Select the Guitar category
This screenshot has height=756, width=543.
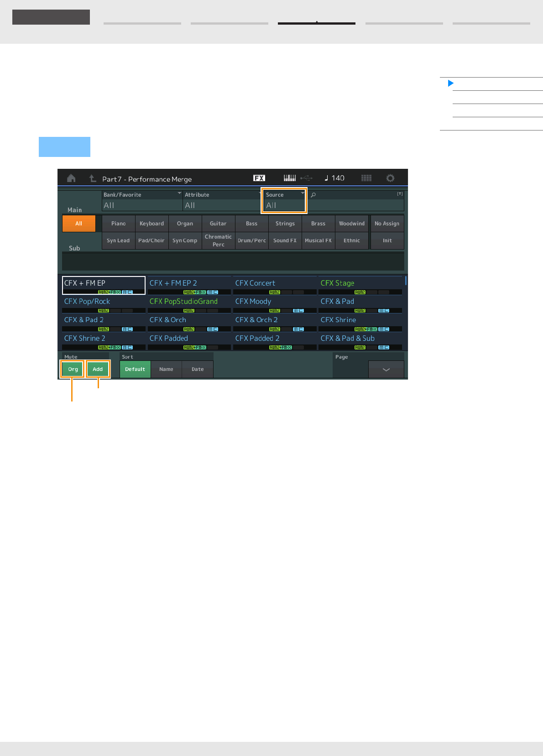218,224
